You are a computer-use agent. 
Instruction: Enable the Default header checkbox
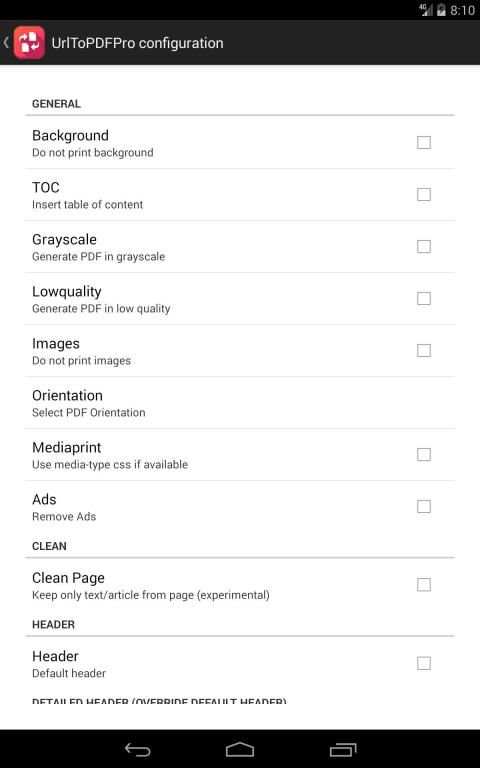424,663
